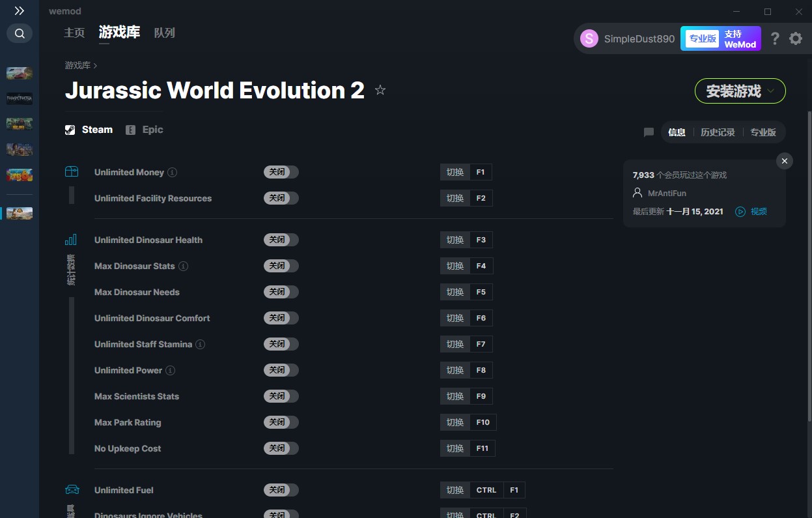Screen dimensions: 812x518
Task: Click the 专业版 upgrade button
Action: click(x=702, y=38)
